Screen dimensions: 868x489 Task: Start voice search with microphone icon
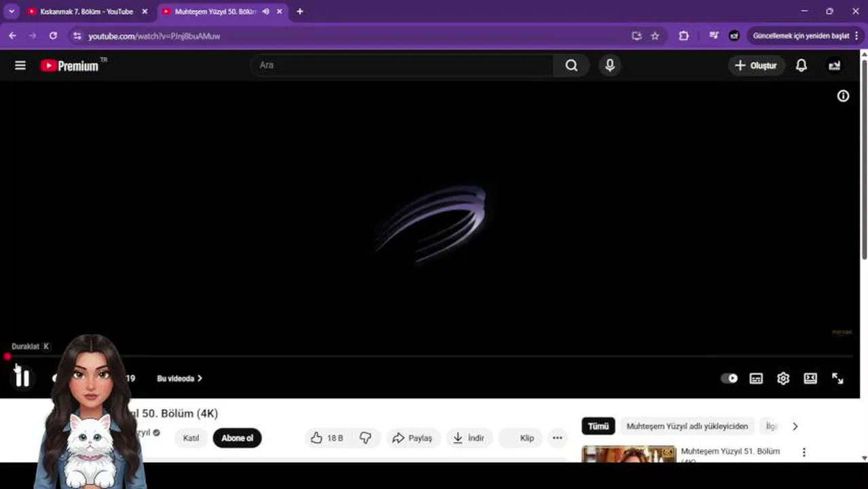click(x=610, y=65)
